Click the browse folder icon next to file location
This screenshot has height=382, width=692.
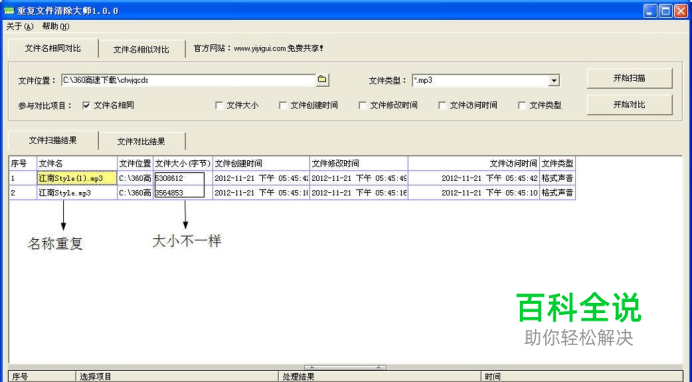[322, 79]
